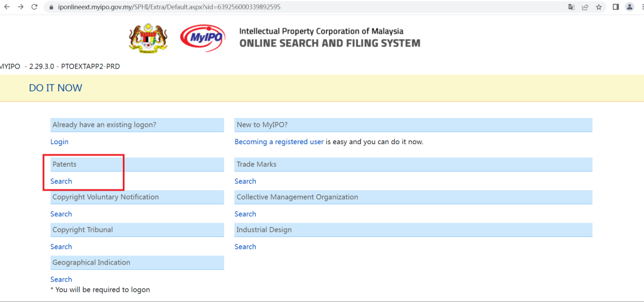Share this page via share icon
The width and height of the screenshot is (644, 302).
click(586, 7)
